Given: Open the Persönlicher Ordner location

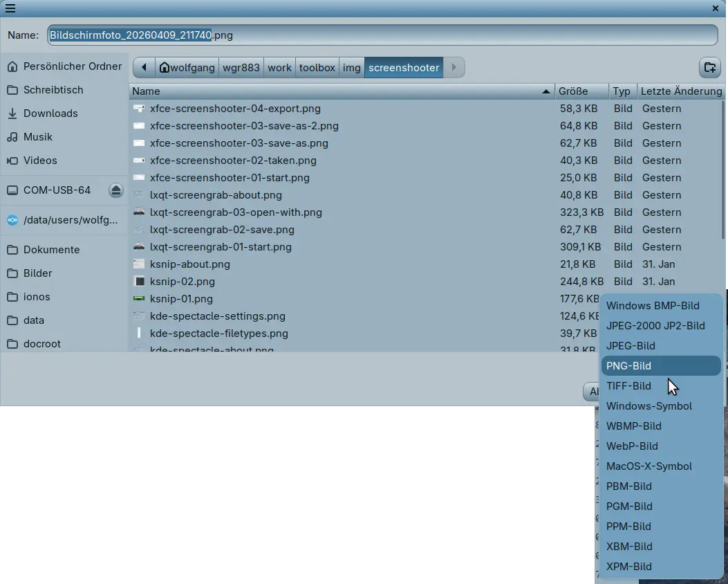Looking at the screenshot, I should pos(64,66).
